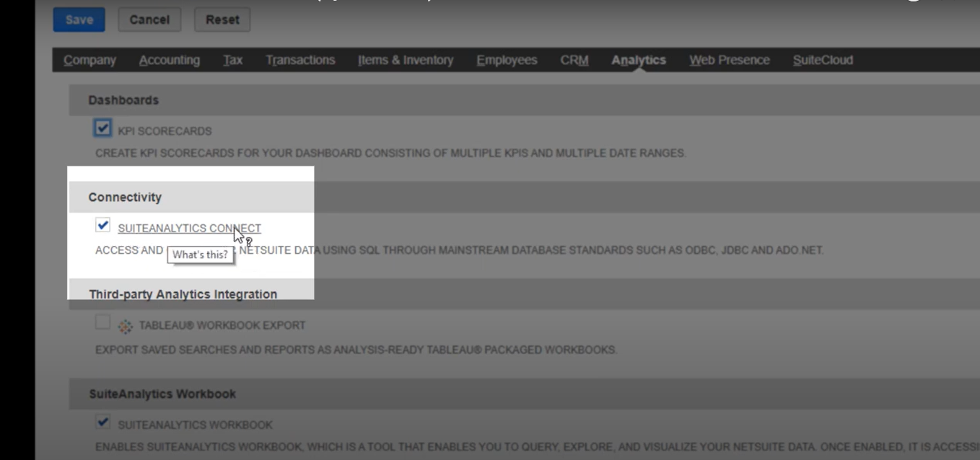
Task: Click the Tableau logo icon
Action: click(126, 326)
